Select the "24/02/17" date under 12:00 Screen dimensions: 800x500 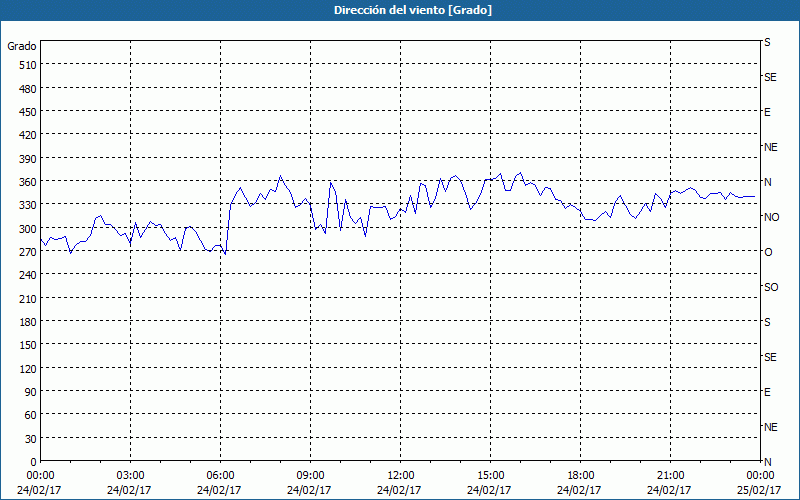[x=399, y=490]
